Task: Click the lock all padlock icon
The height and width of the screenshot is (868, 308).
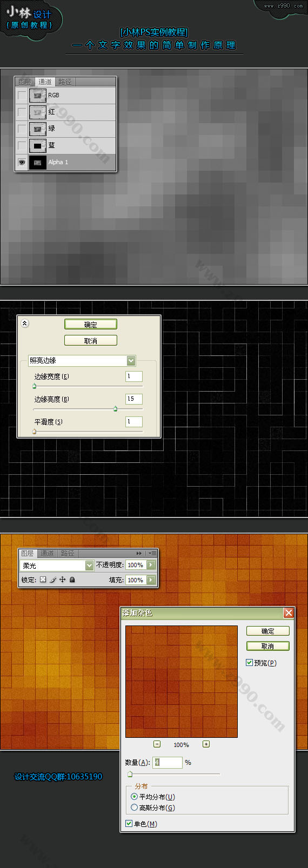Action: tap(72, 580)
